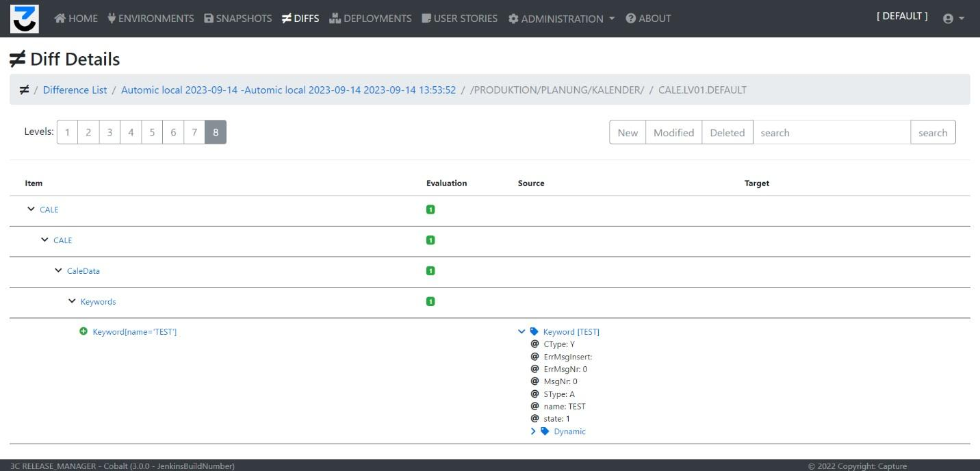Focus the search input field

831,133
